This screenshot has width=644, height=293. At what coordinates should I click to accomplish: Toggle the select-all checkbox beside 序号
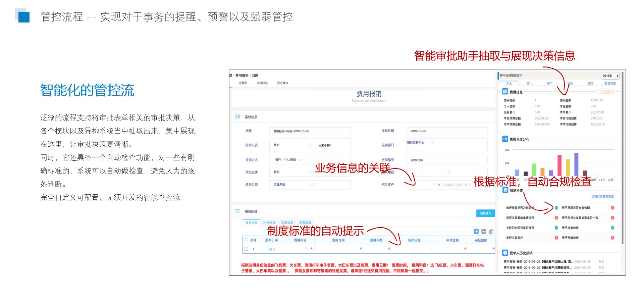(247, 240)
